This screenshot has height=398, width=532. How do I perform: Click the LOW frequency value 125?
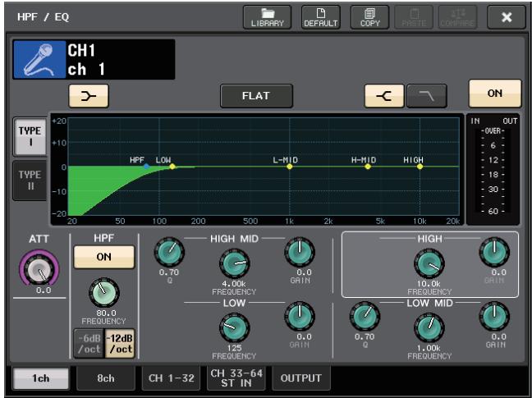(x=234, y=348)
